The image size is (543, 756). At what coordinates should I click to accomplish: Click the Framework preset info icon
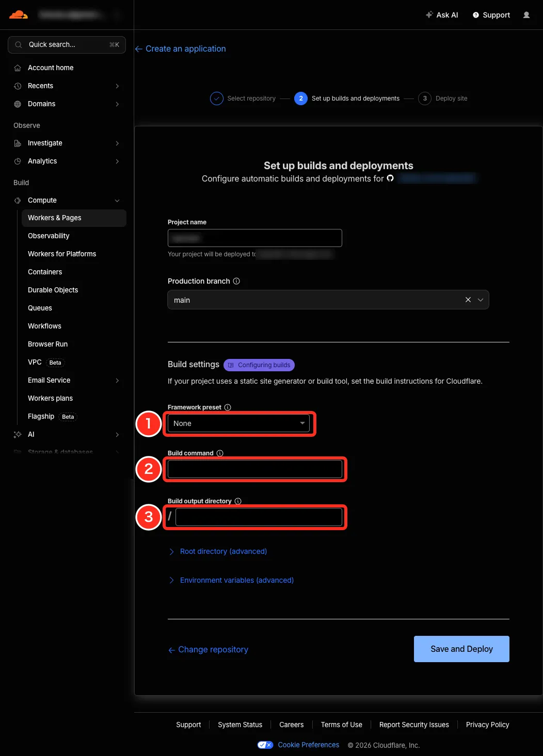point(228,407)
